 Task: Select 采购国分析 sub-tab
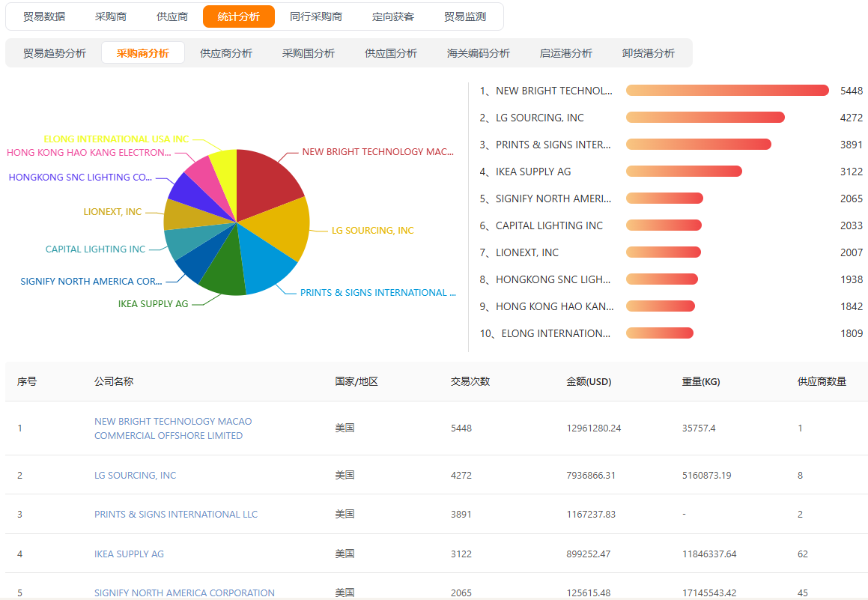coord(309,53)
